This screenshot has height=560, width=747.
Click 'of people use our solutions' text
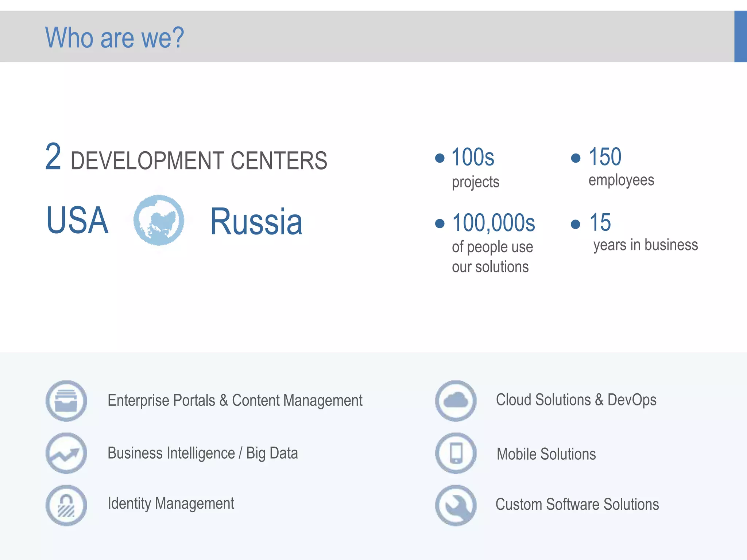click(x=492, y=257)
